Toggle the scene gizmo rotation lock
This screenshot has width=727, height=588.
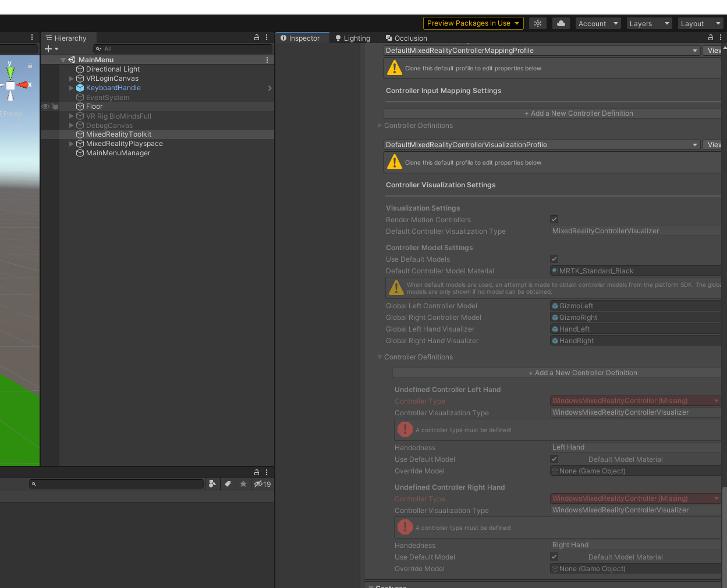30,66
